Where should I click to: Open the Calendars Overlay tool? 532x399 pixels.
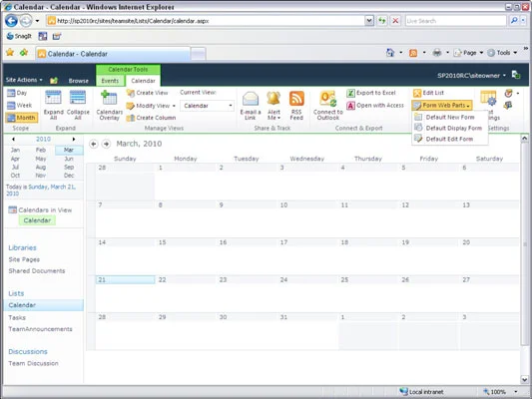[x=109, y=105]
